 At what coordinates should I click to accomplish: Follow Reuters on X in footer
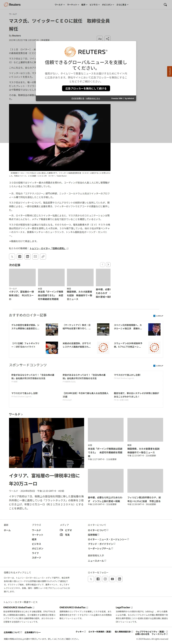(91, 579)
